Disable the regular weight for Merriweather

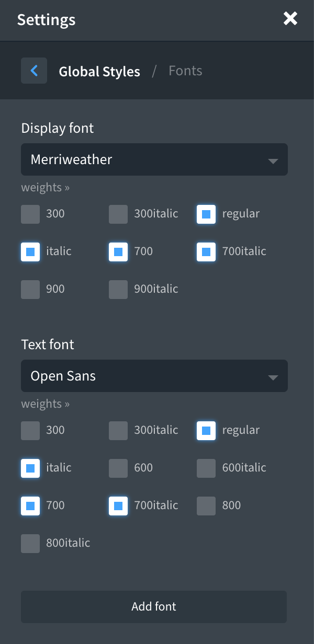(x=206, y=214)
